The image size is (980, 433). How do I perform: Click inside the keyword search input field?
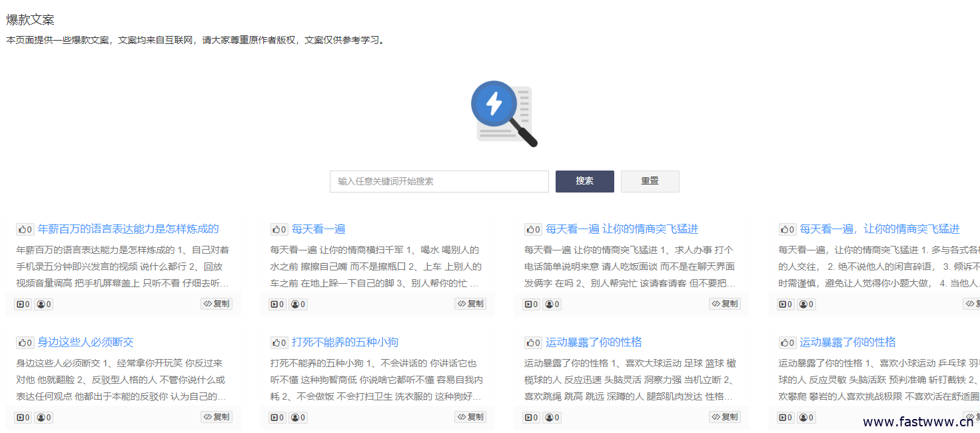(438, 181)
